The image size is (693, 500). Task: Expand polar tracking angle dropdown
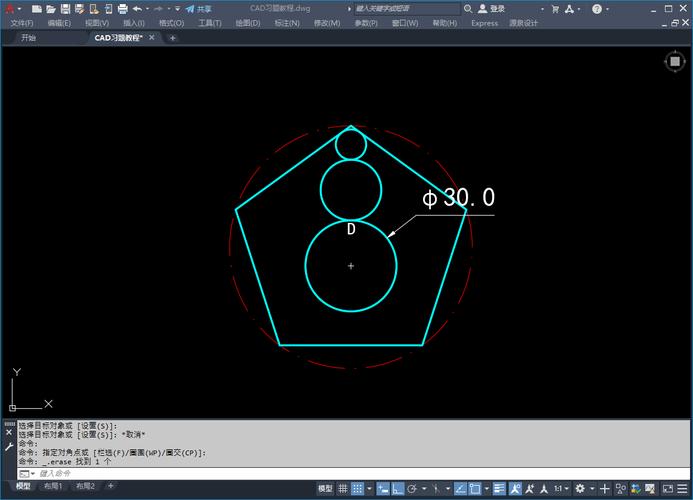coord(424,489)
